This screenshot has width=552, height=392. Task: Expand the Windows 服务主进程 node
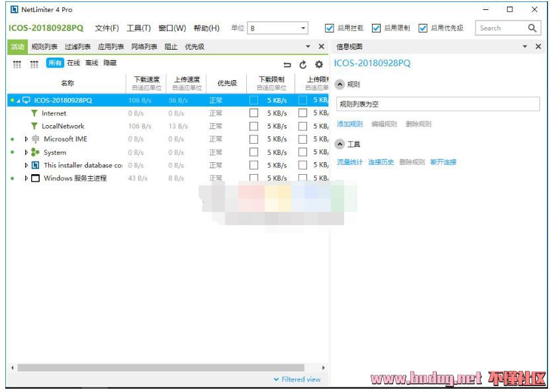point(26,178)
